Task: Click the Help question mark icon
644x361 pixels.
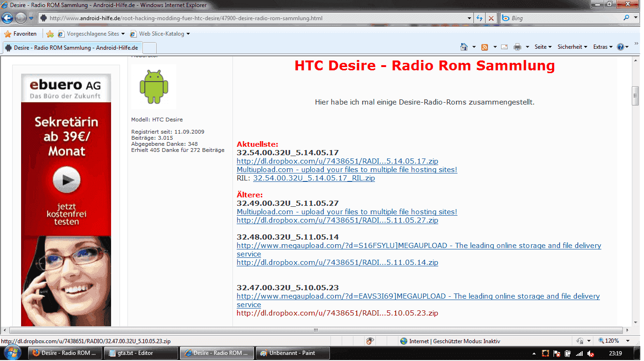Action: pyautogui.click(x=621, y=47)
